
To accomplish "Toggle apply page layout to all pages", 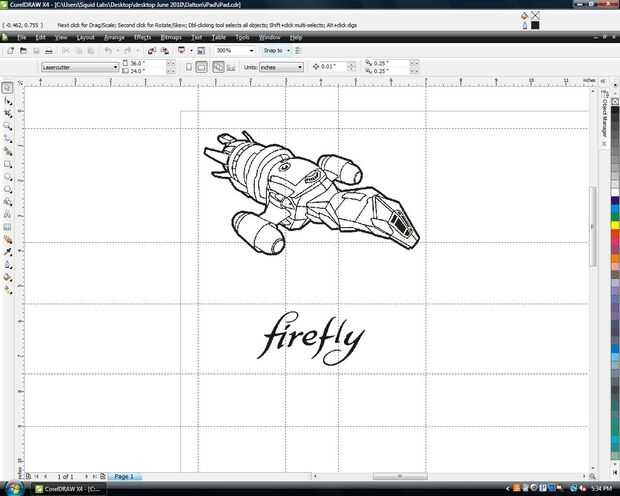I will (x=218, y=67).
